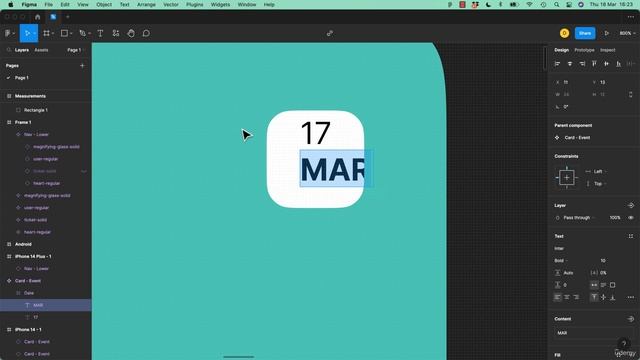This screenshot has height=360, width=640.
Task: Open the help question mark button
Action: pyautogui.click(x=624, y=344)
